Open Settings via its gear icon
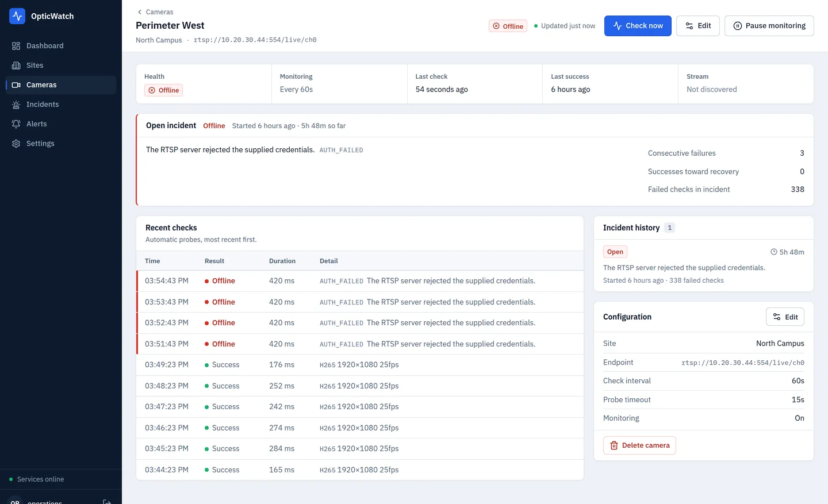Screen dimensions: 828x504 click(16, 144)
